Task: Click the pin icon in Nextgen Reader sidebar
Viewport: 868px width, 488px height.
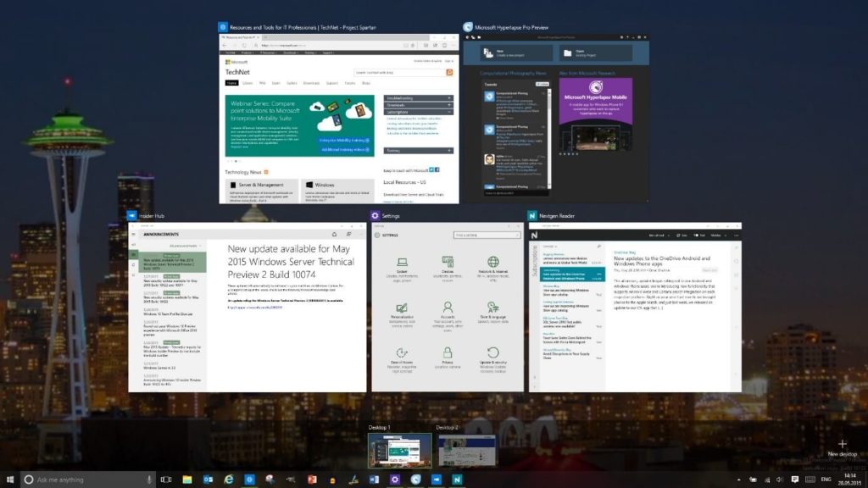Action: [599, 245]
